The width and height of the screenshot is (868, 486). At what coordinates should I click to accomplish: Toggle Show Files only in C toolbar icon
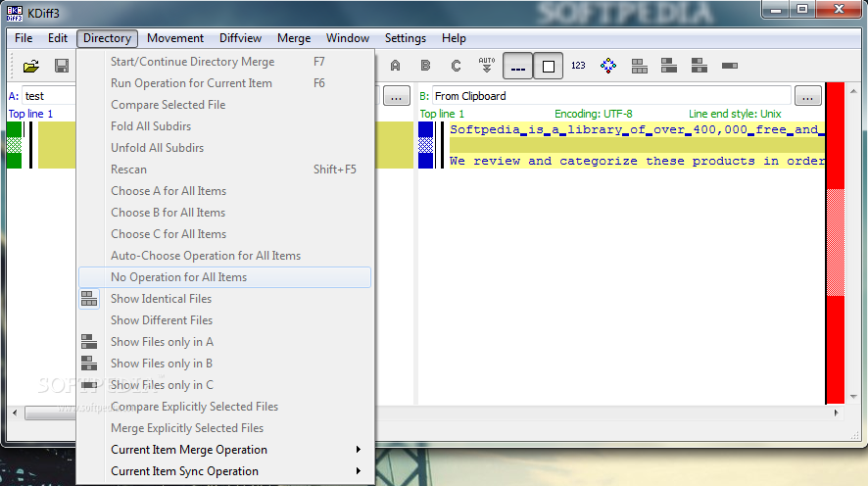[730, 66]
